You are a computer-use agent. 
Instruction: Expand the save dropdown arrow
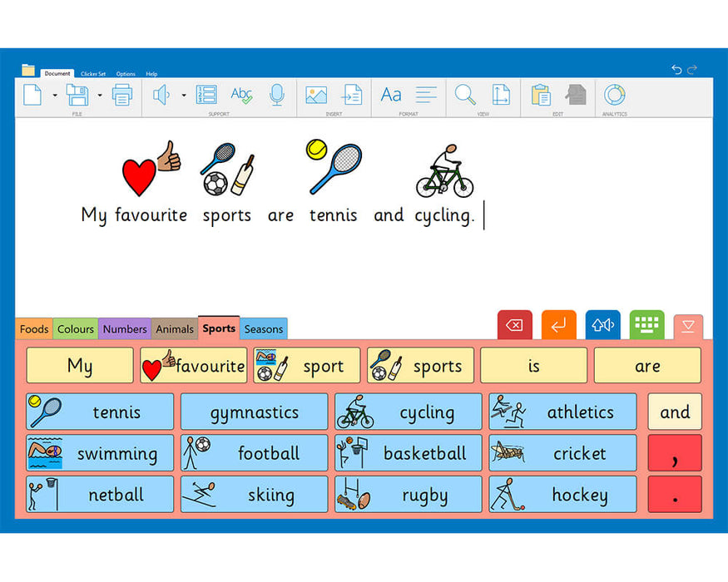click(100, 96)
